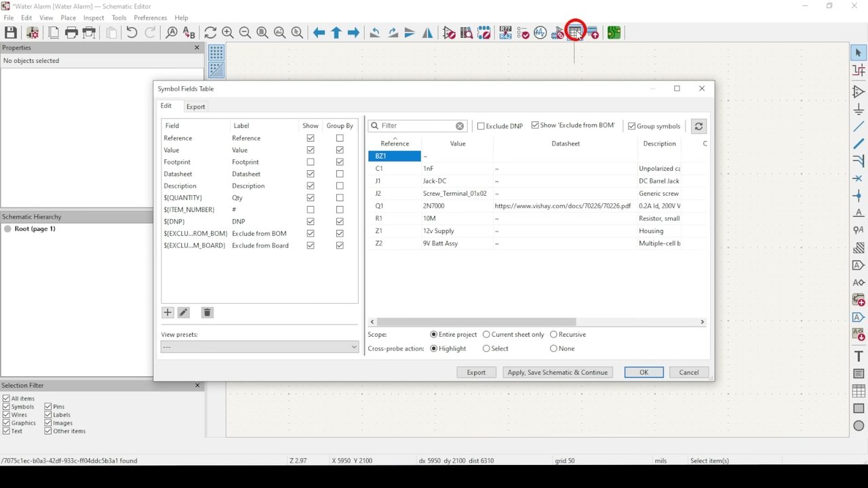Zoom out using the toolbar icon
Viewport: 868px width, 488px height.
click(x=245, y=33)
